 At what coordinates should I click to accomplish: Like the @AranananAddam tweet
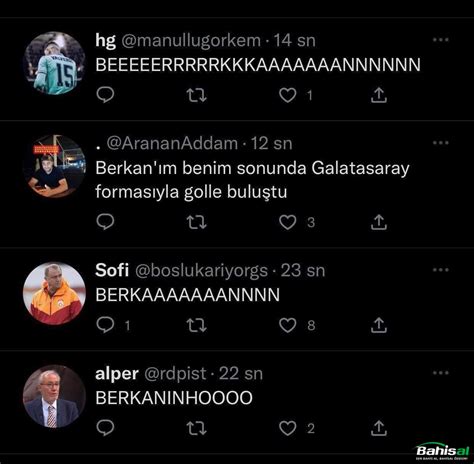pyautogui.click(x=287, y=222)
